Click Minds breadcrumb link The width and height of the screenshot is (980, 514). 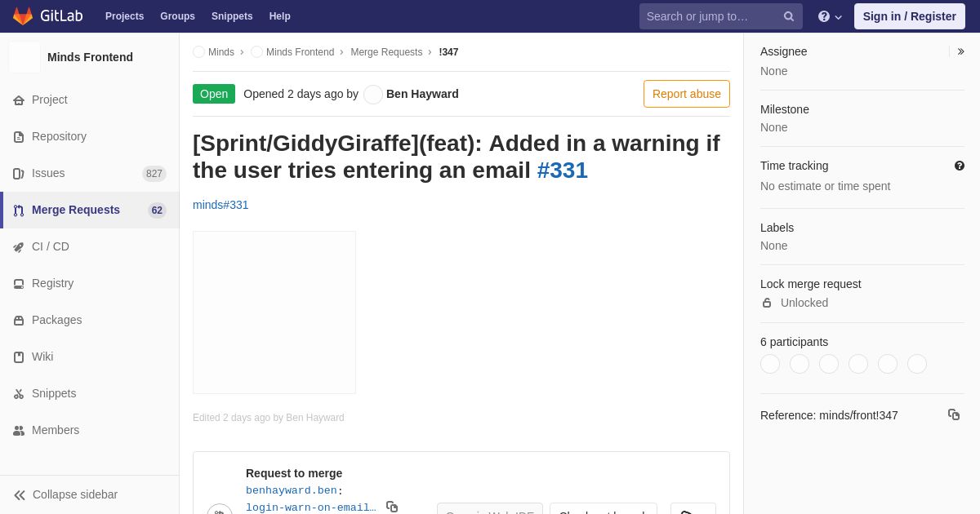(221, 52)
